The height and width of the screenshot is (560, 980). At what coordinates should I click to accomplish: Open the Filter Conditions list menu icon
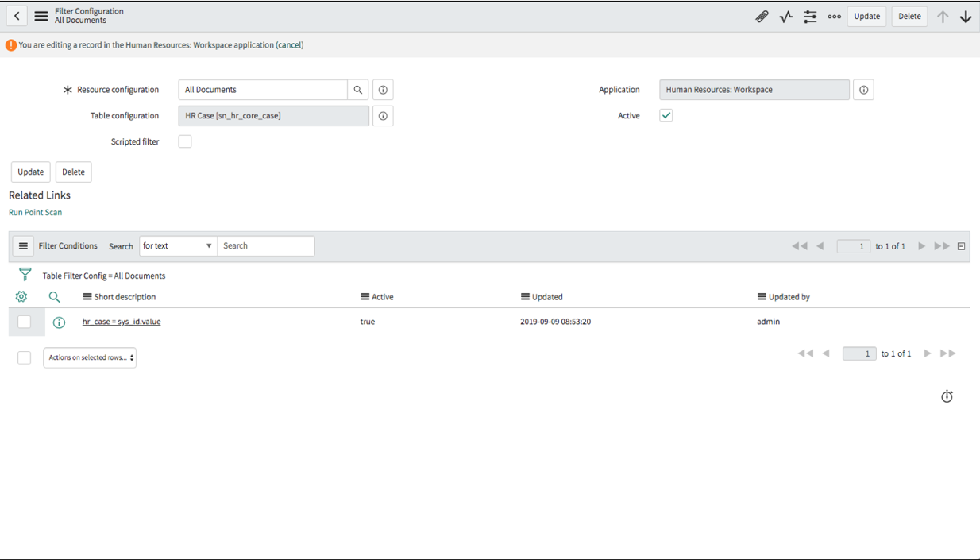click(23, 246)
